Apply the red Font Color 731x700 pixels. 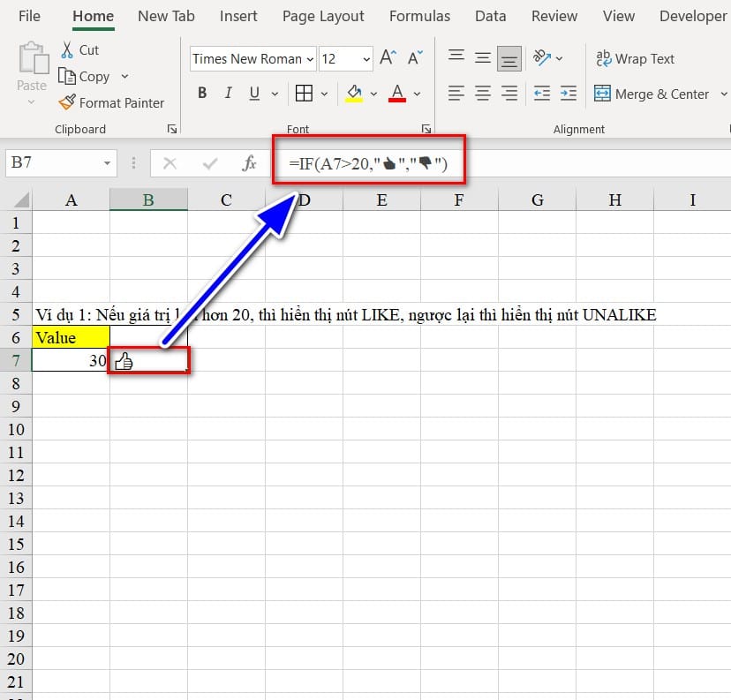[x=397, y=94]
